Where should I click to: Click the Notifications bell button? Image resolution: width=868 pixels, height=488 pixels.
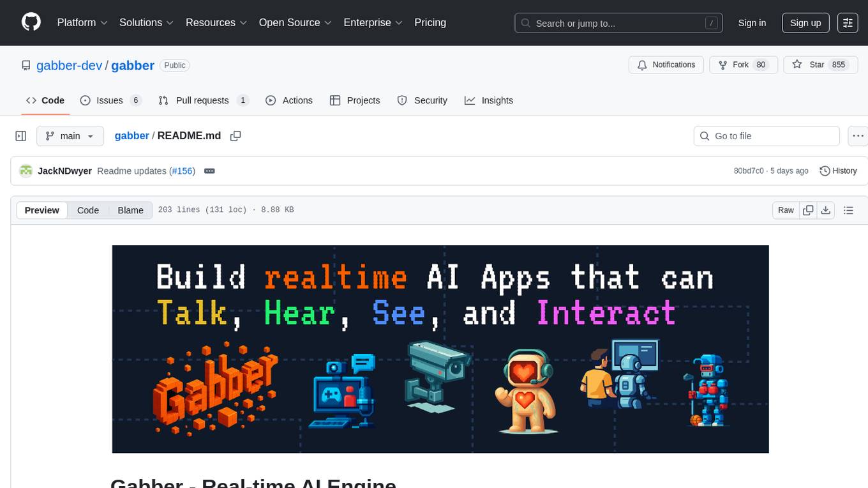pos(666,65)
